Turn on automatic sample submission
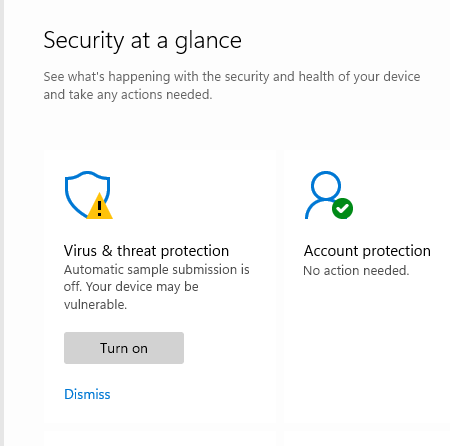 point(124,348)
